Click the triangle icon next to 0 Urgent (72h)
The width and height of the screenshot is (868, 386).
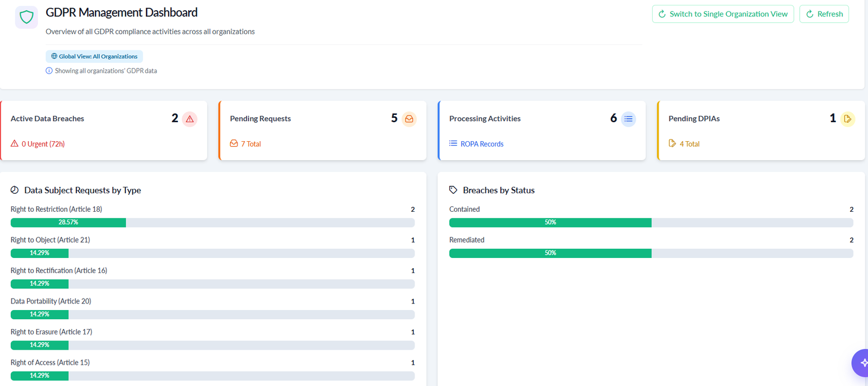click(x=15, y=143)
